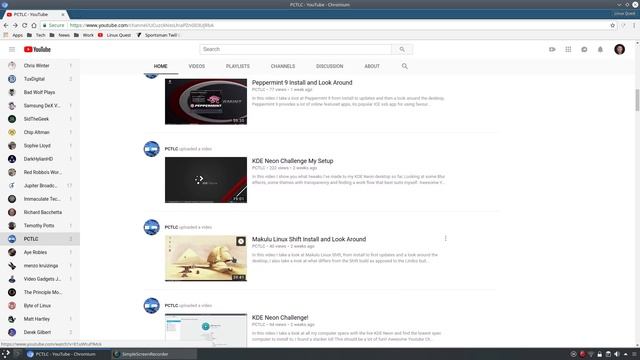Image resolution: width=640 pixels, height=360 pixels.
Task: Open KDE Neon Challenge My Setup title
Action: [292, 161]
